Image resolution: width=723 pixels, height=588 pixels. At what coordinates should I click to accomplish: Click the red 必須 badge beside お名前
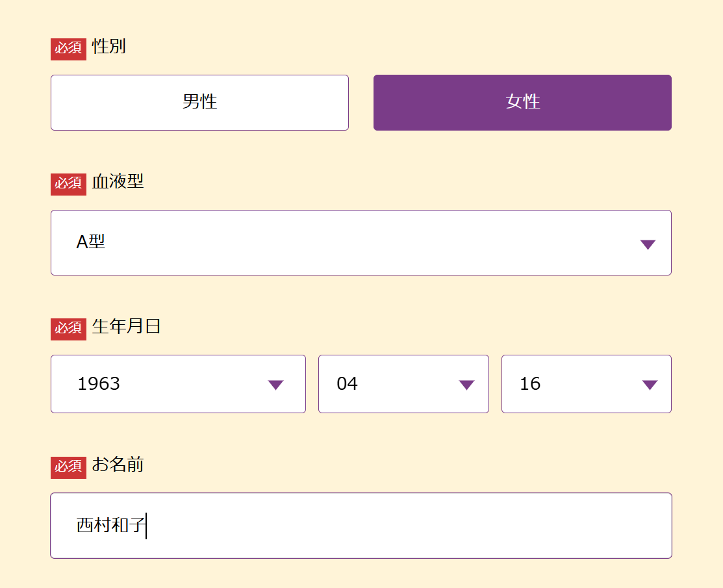click(68, 467)
